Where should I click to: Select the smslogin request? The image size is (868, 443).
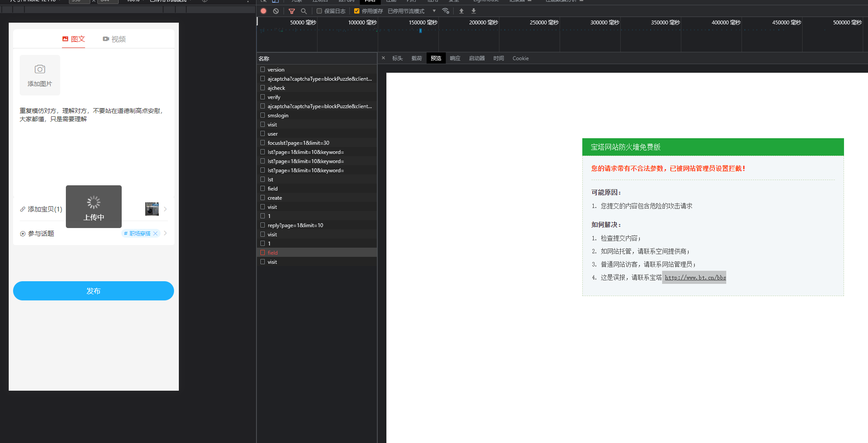point(317,115)
